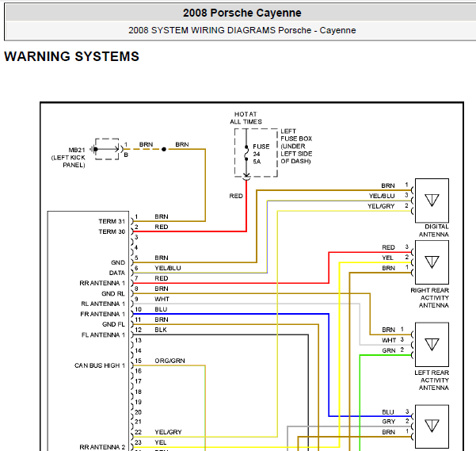Click the 'WHT' wire label at pin 9
Viewport: 476px width, 451px height.
(162, 299)
